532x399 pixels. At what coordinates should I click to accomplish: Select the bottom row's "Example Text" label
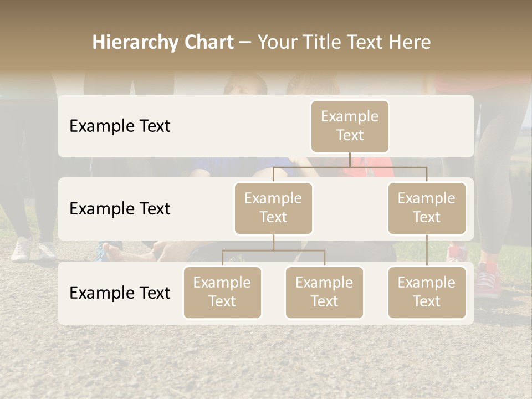(x=120, y=293)
